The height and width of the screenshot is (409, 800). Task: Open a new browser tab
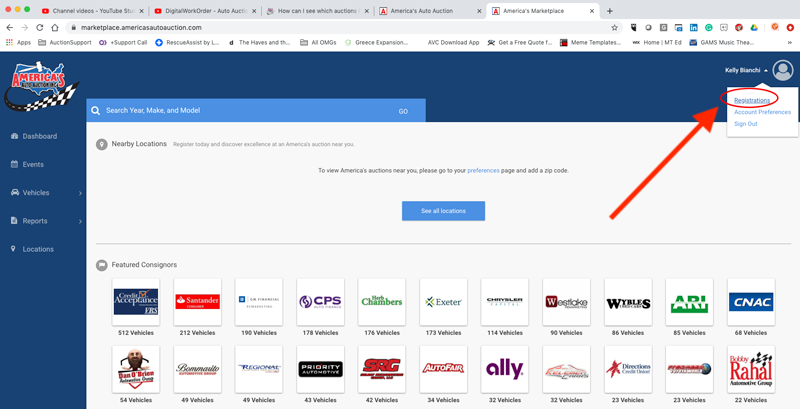coord(610,11)
